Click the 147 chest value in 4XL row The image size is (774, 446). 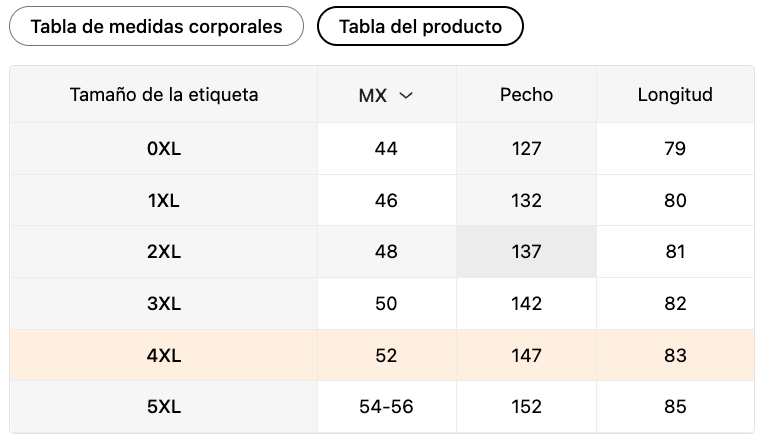click(526, 355)
